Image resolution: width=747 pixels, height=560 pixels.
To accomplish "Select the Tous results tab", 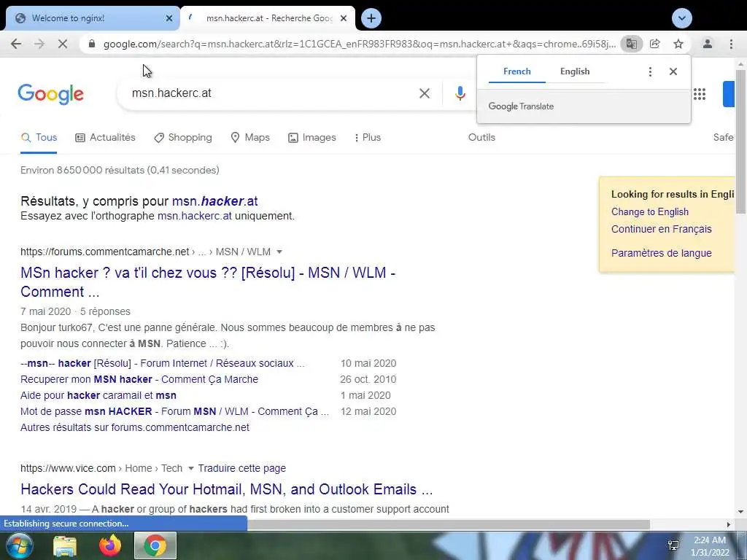I will [x=39, y=138].
